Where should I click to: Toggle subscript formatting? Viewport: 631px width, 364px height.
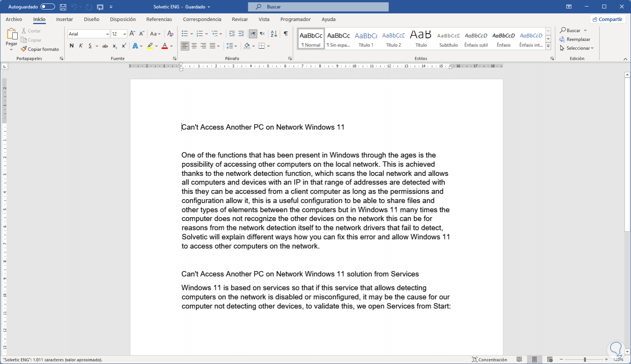[115, 46]
